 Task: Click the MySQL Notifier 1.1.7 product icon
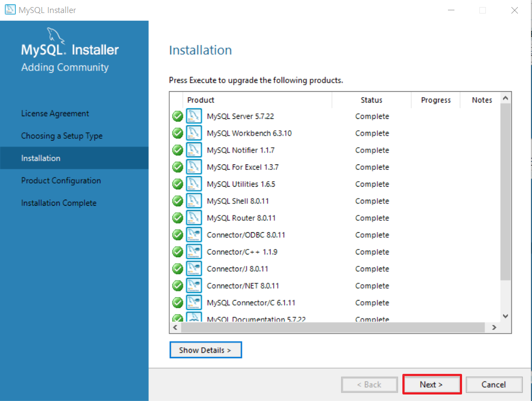click(194, 150)
